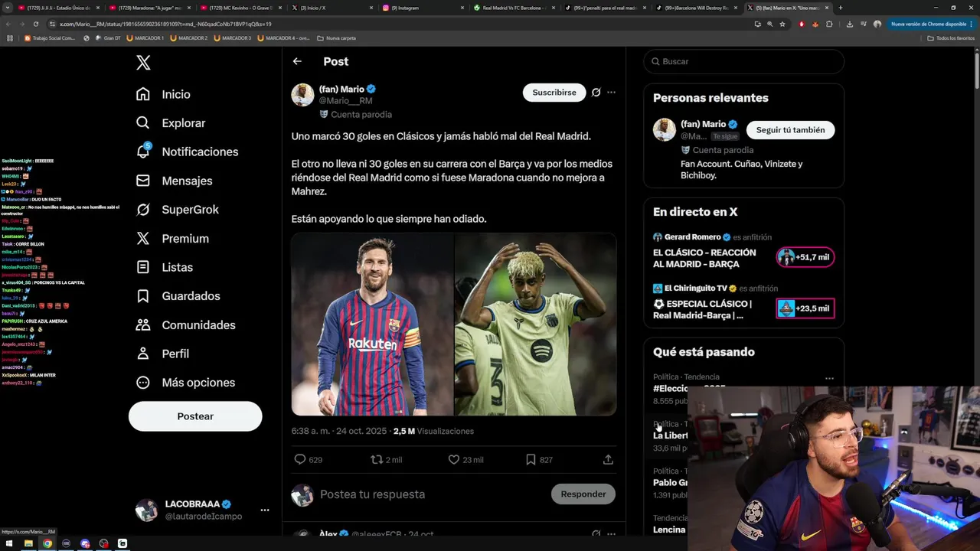The image size is (980, 551).
Task: Open the (fan) Mario profile avatar in post
Action: point(302,95)
